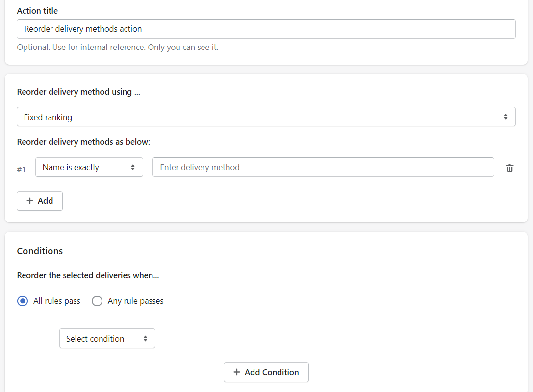The width and height of the screenshot is (533, 392).
Task: Click into the Enter delivery method field
Action: [x=323, y=167]
